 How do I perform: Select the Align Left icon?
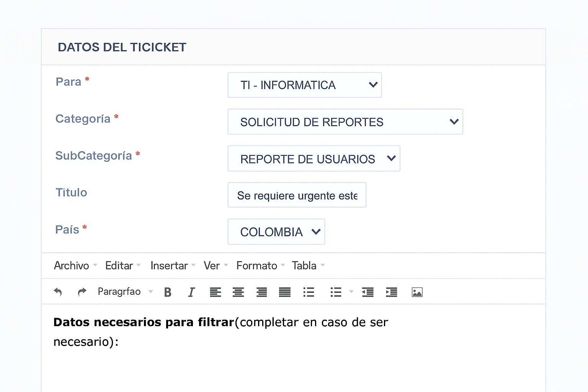pos(216,292)
